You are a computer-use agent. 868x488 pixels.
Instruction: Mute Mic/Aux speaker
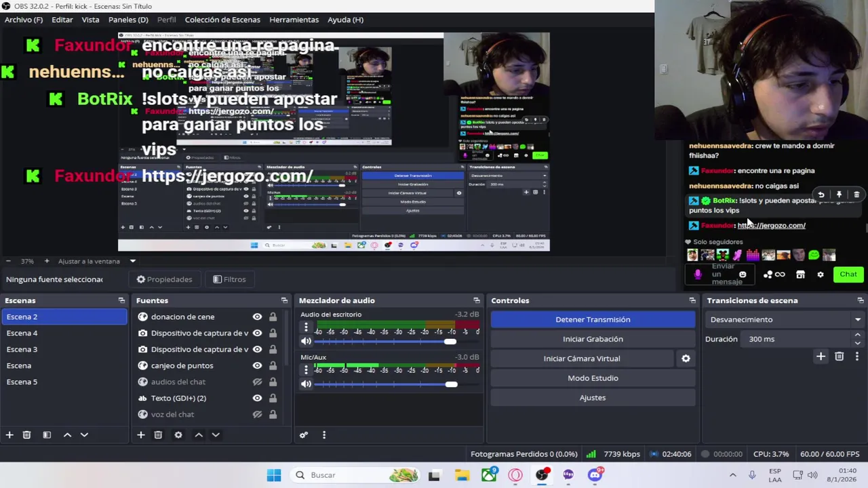click(x=306, y=384)
